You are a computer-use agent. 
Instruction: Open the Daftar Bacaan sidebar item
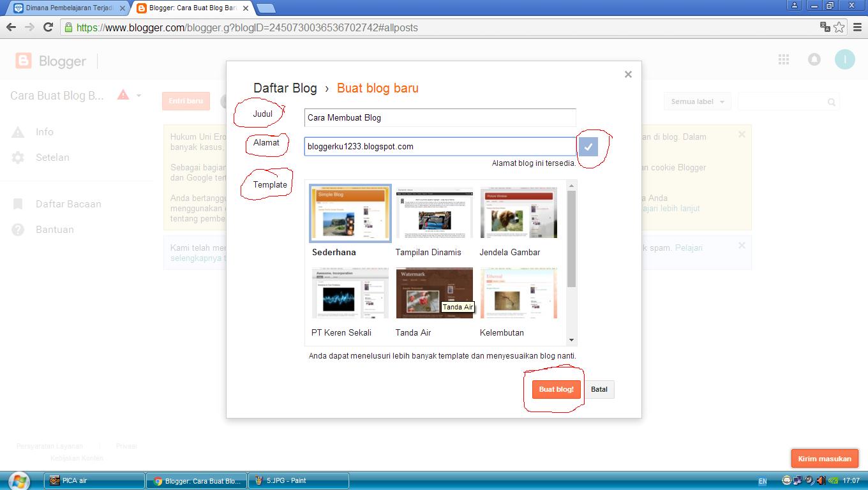point(68,204)
